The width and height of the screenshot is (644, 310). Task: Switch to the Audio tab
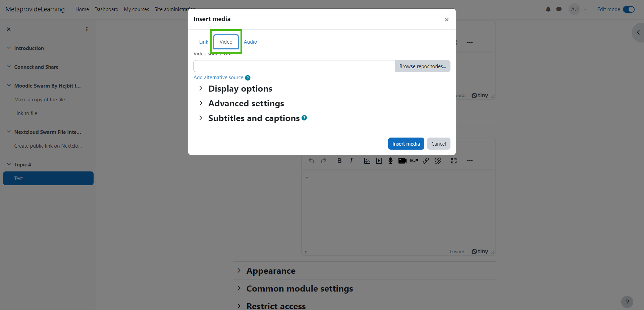click(250, 42)
